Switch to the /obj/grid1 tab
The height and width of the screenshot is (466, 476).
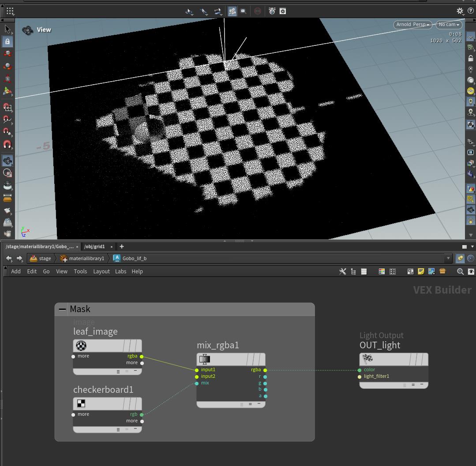tap(94, 246)
